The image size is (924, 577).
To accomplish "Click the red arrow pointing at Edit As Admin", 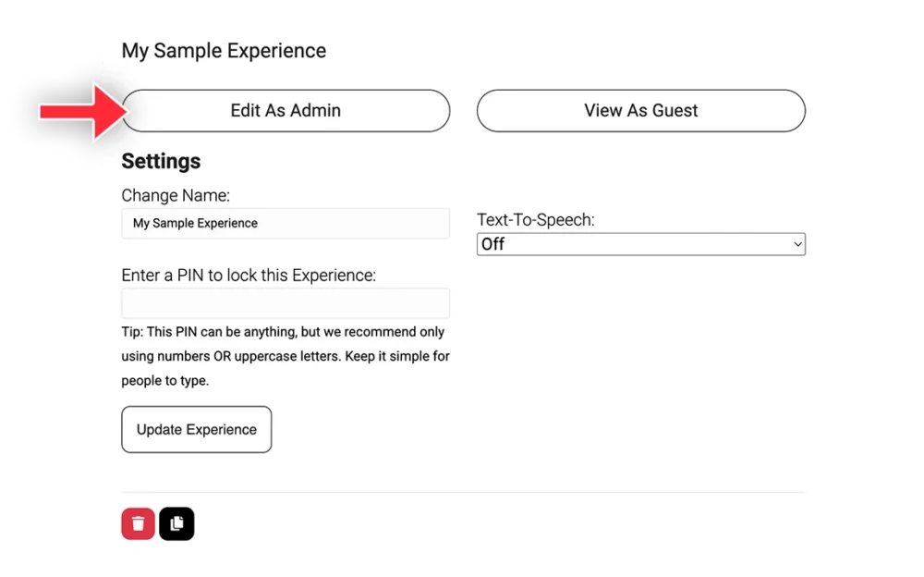I will pos(82,112).
